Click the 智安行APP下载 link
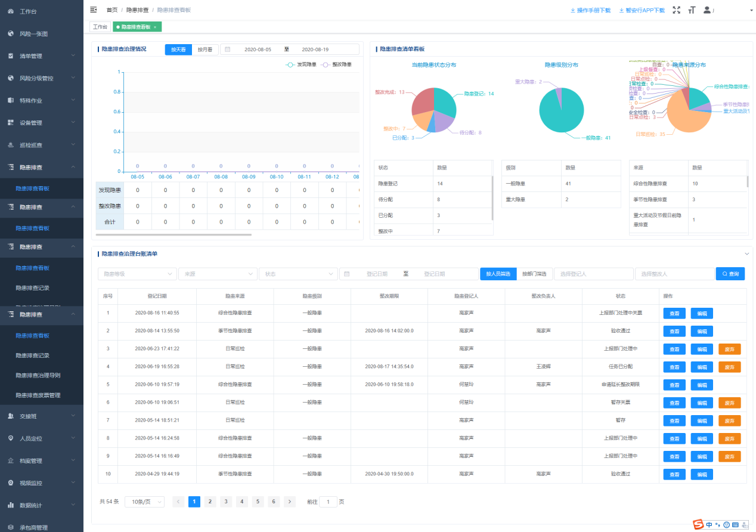 coord(642,10)
